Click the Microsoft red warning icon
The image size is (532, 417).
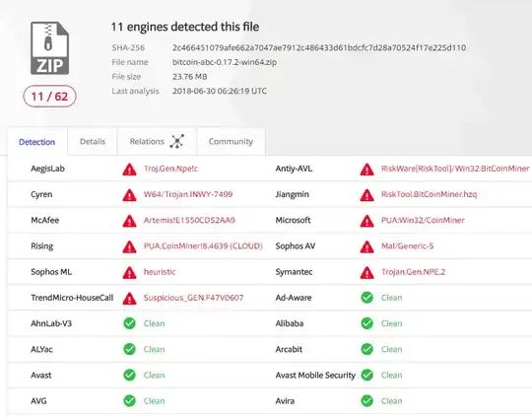367,221
